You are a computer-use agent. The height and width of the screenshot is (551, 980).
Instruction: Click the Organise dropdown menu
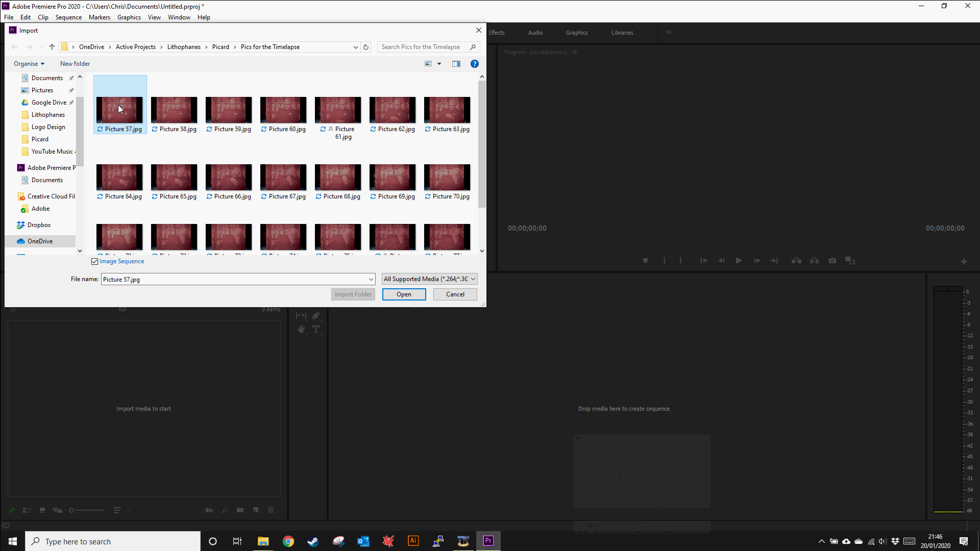[x=28, y=63]
